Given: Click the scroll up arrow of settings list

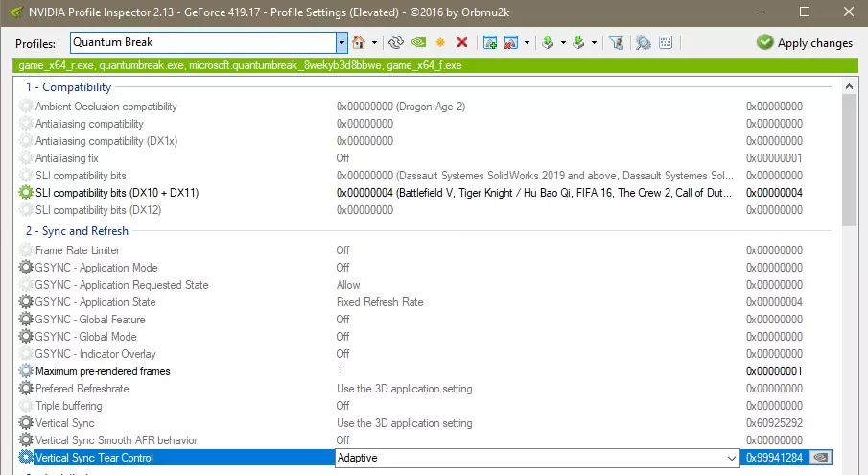Looking at the screenshot, I should coord(849,85).
